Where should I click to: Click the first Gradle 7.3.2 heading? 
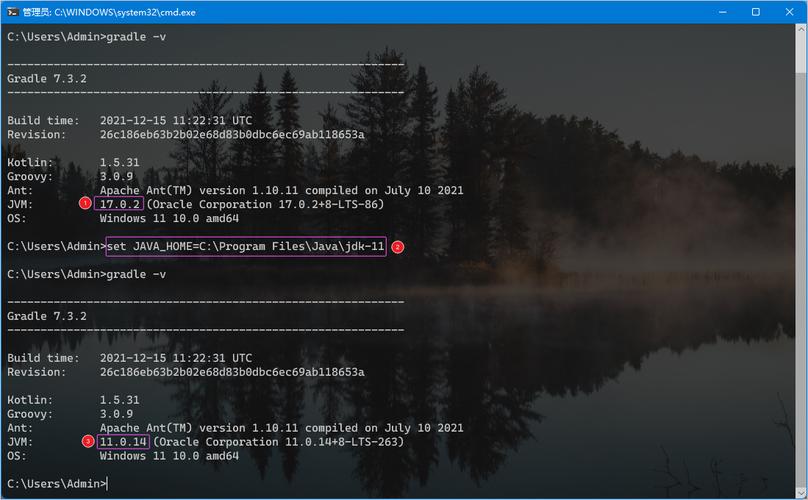(47, 78)
